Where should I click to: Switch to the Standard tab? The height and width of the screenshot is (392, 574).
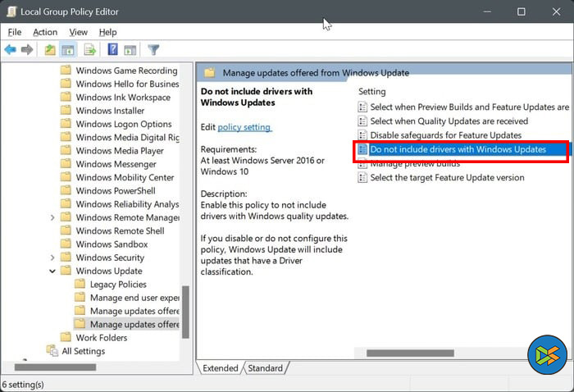click(x=265, y=368)
